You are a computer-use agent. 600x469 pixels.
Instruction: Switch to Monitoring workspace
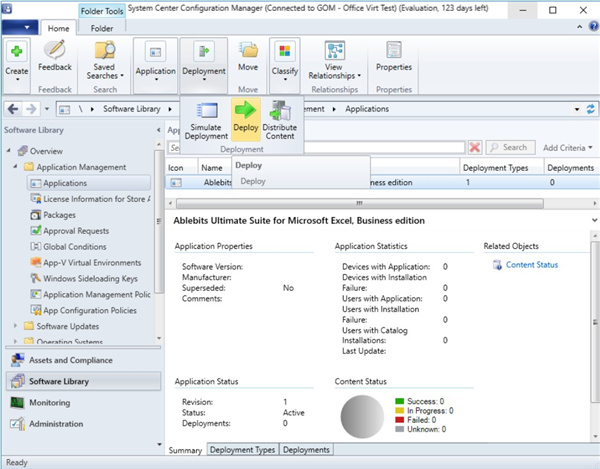(x=83, y=402)
